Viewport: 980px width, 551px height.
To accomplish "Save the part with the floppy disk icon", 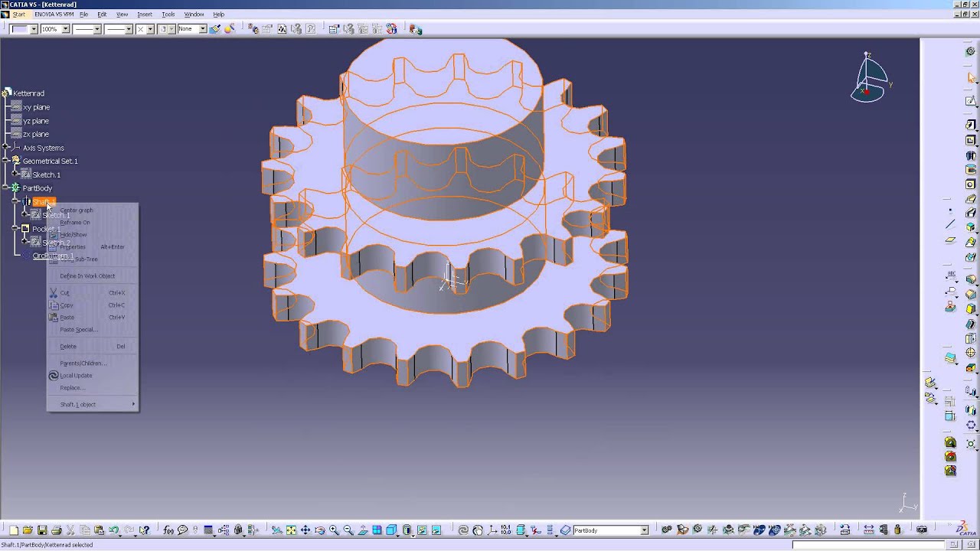I will tap(42, 530).
